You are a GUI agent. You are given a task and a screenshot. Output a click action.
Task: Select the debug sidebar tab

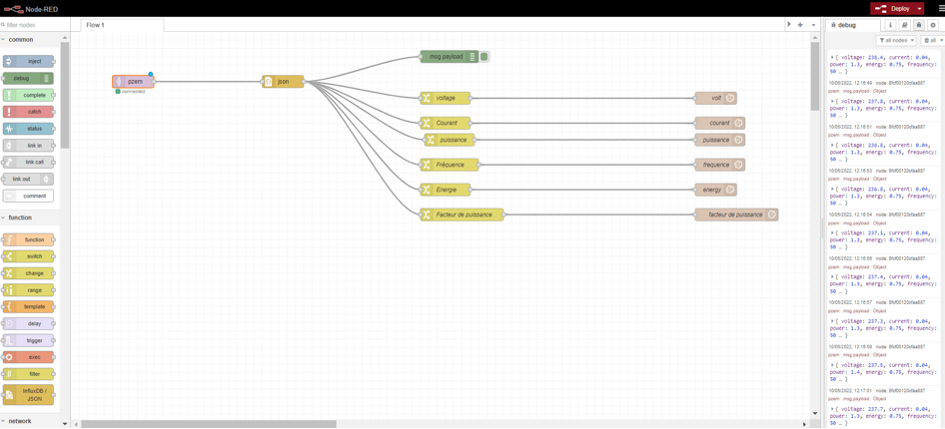[845, 25]
